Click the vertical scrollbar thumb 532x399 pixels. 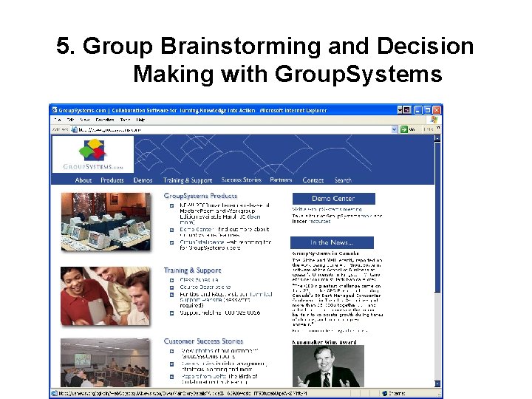(x=437, y=217)
